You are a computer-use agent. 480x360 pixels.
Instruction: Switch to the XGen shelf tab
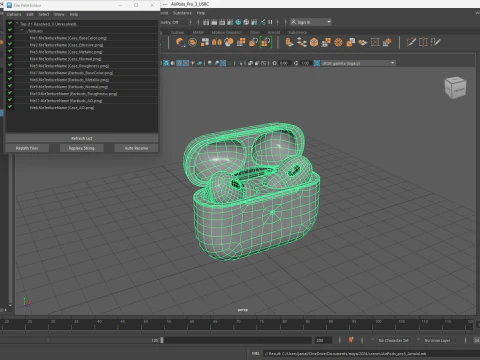pos(255,32)
